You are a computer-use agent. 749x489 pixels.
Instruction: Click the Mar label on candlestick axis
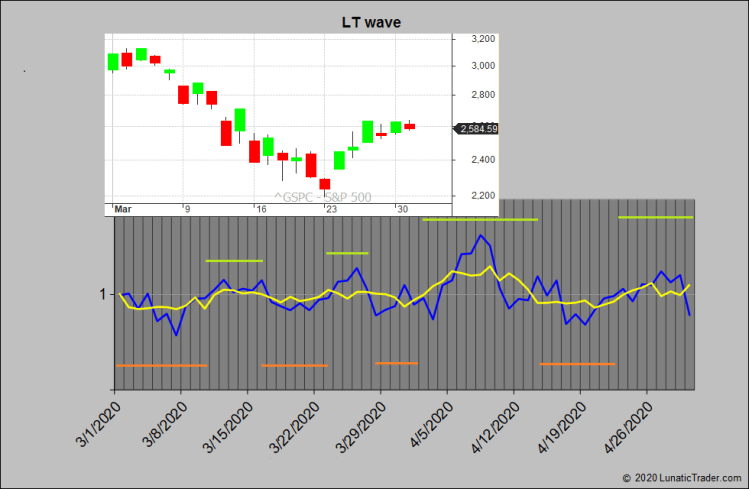click(x=123, y=209)
